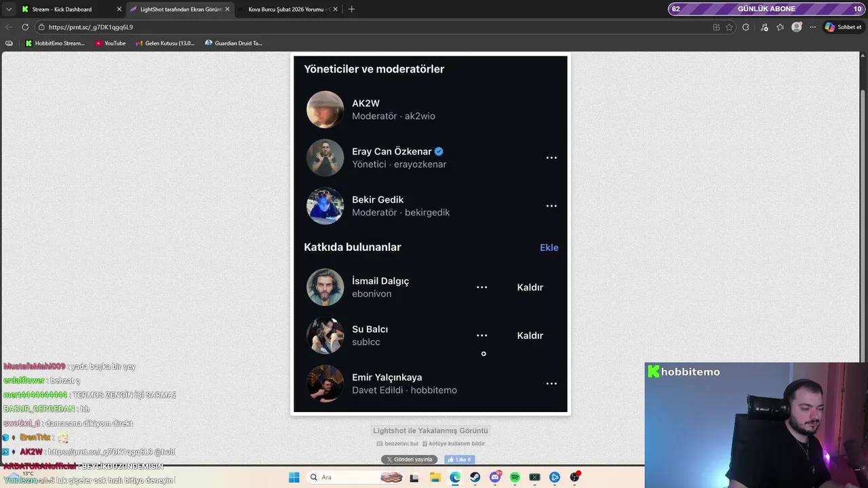Click Kaldır for İsmail Dalgıç
This screenshot has width=868, height=488.
[530, 287]
